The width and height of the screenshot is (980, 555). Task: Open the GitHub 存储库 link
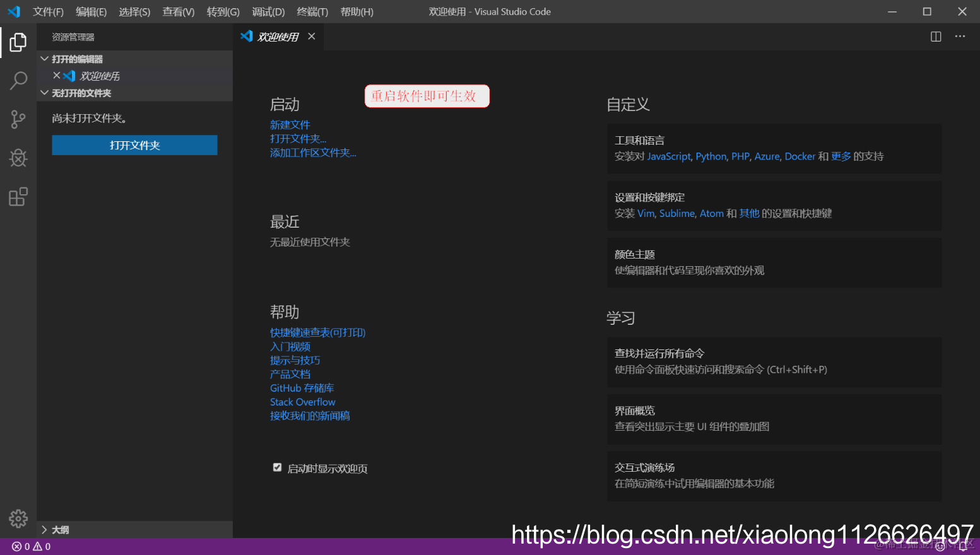click(302, 388)
